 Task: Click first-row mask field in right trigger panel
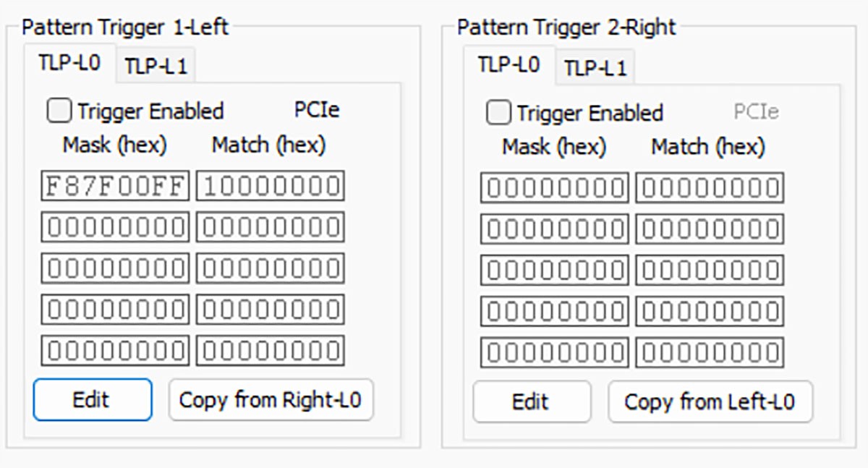554,187
